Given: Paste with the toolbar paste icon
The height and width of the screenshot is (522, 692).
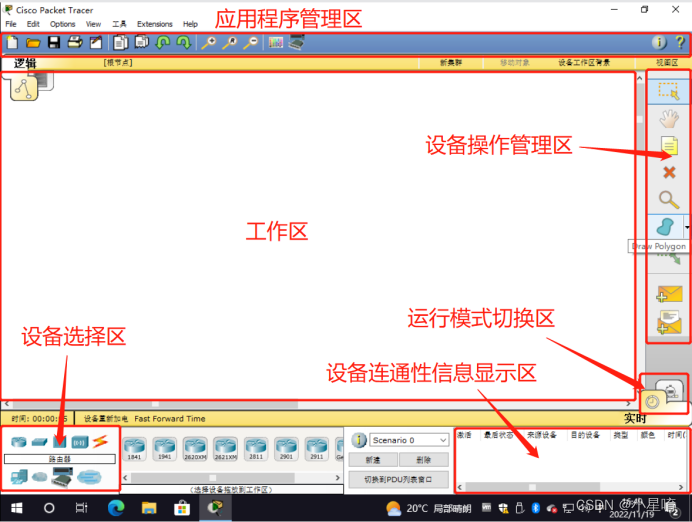Looking at the screenshot, I should (x=142, y=42).
